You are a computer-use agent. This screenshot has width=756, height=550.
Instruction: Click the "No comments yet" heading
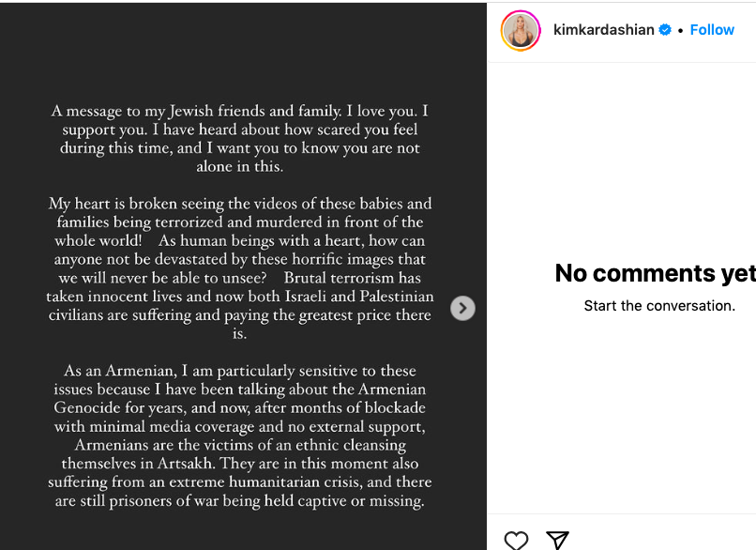tap(655, 273)
